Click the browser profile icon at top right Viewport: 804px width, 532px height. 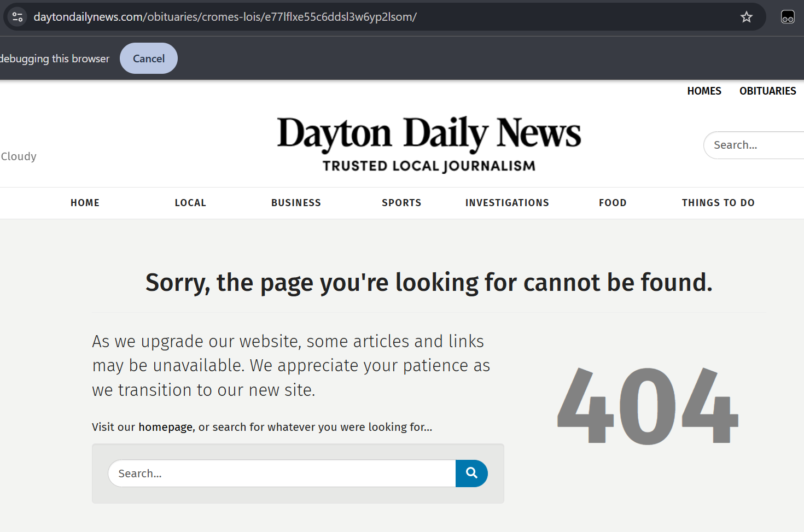tap(788, 16)
